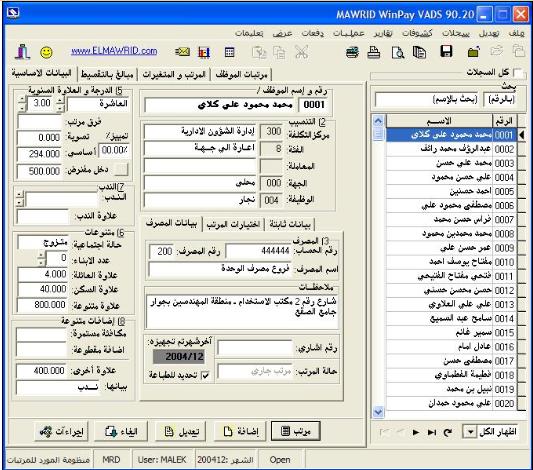Click the مرتب button
533x470 pixels.
296,431
